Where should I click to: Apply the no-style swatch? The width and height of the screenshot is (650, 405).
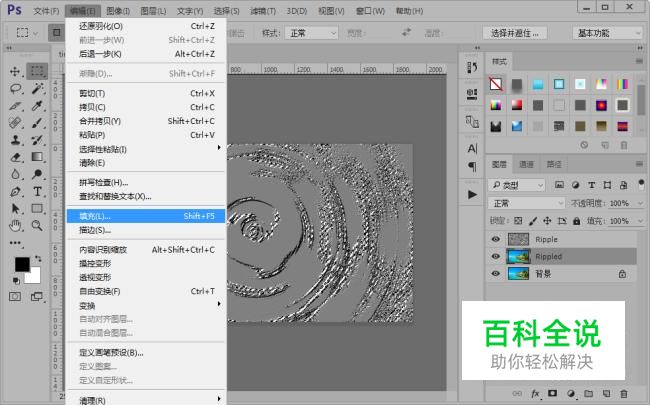pos(496,84)
